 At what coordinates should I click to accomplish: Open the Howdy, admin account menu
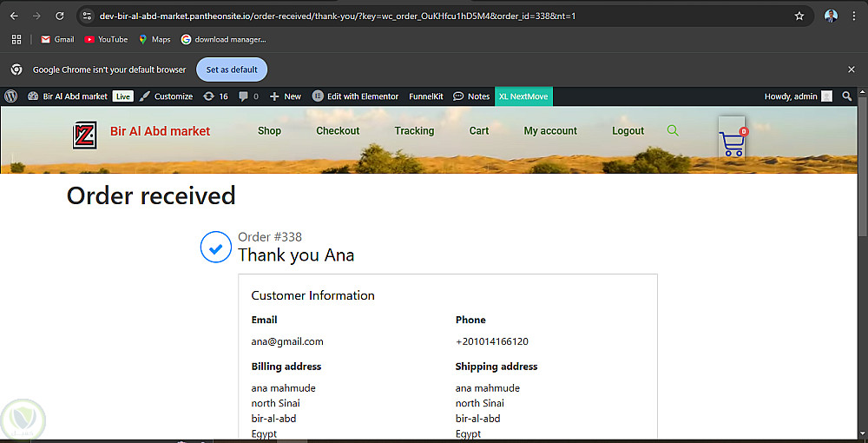click(799, 96)
